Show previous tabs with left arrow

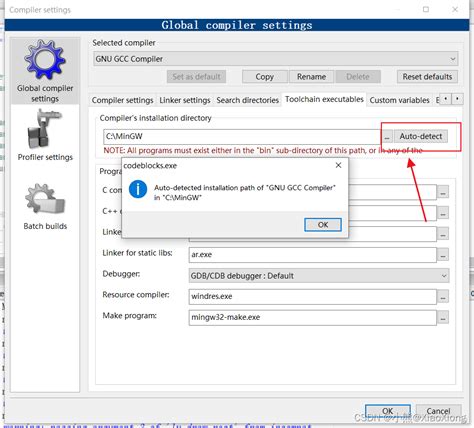(x=446, y=99)
